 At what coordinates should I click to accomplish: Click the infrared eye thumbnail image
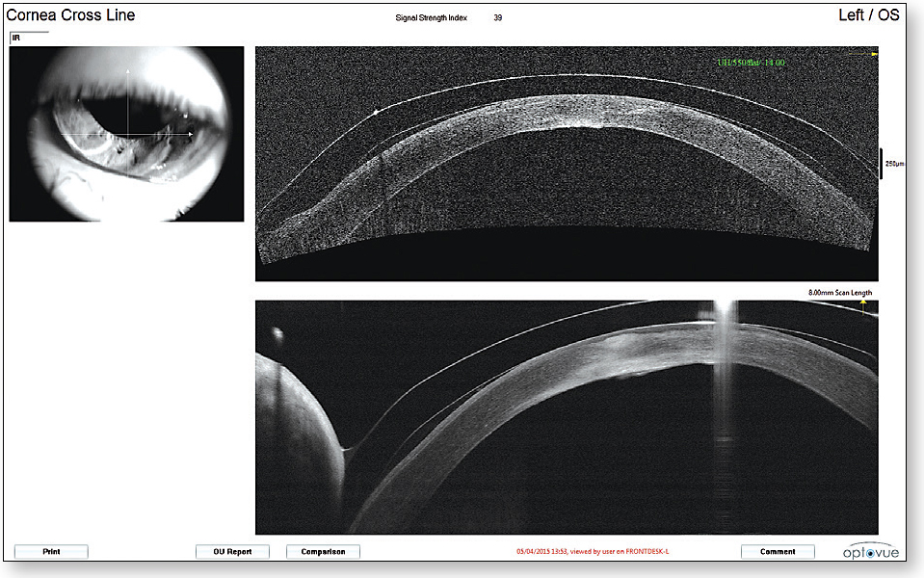[126, 130]
